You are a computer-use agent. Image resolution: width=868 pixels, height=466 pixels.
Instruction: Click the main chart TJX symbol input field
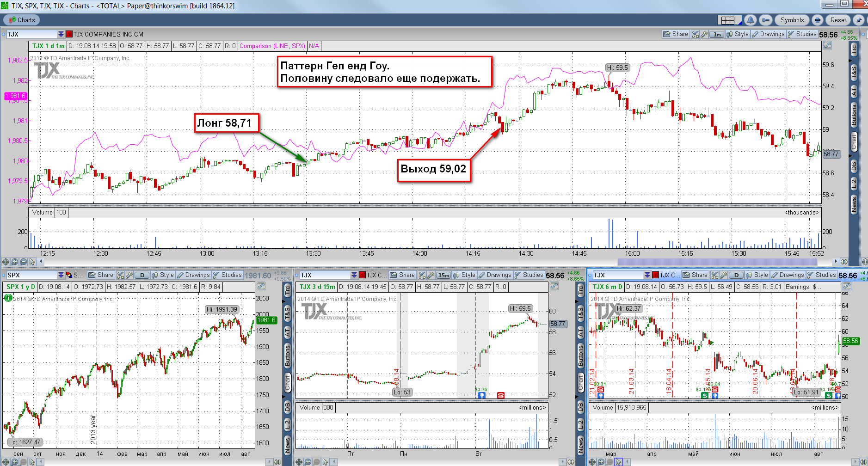click(31, 34)
